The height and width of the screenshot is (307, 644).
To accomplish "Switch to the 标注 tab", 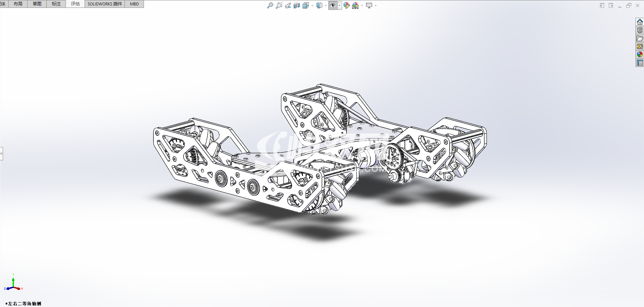I will (x=56, y=4).
